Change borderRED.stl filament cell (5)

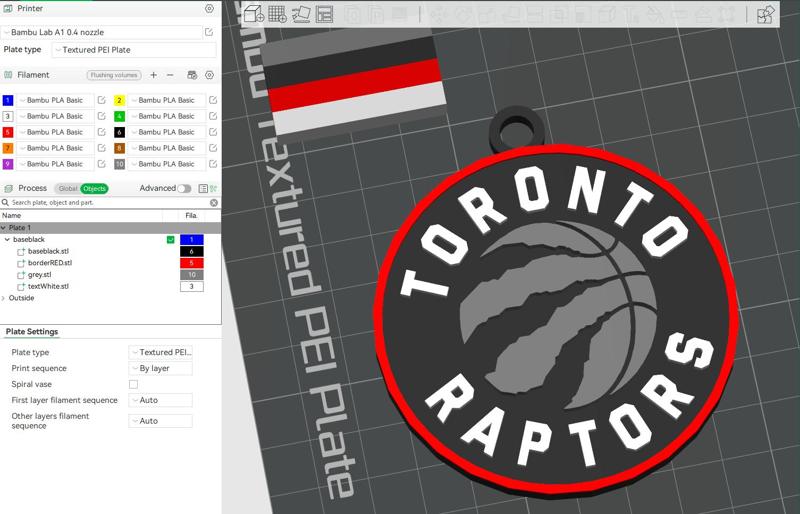coord(192,263)
